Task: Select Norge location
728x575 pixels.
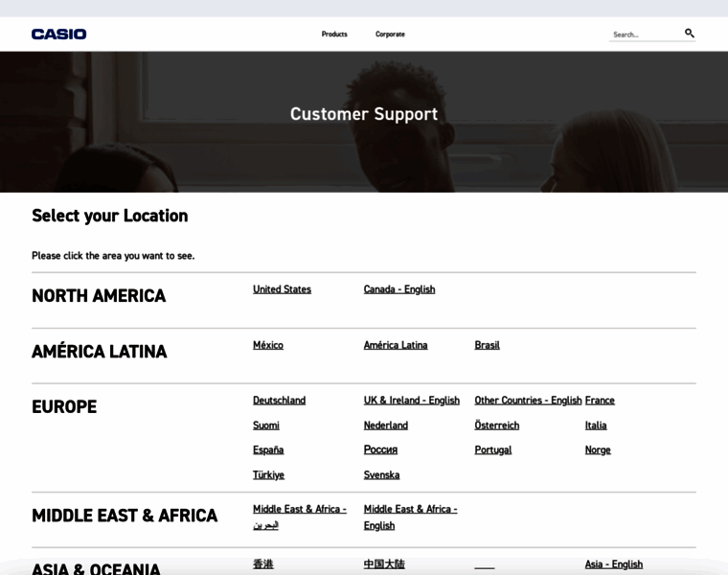Action: (x=598, y=450)
